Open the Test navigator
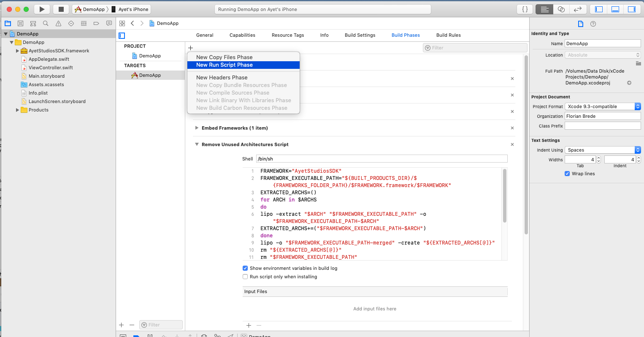The width and height of the screenshot is (644, 337). click(71, 23)
